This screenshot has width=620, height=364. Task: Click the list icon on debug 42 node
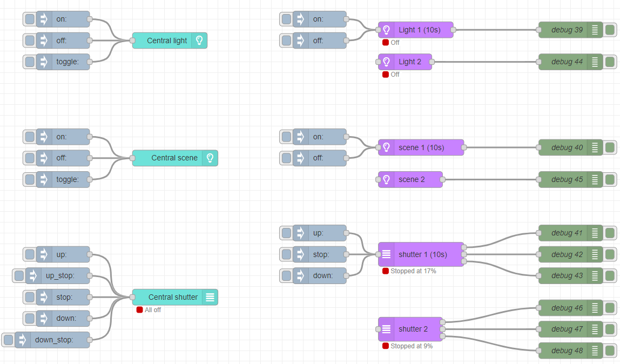(x=595, y=254)
